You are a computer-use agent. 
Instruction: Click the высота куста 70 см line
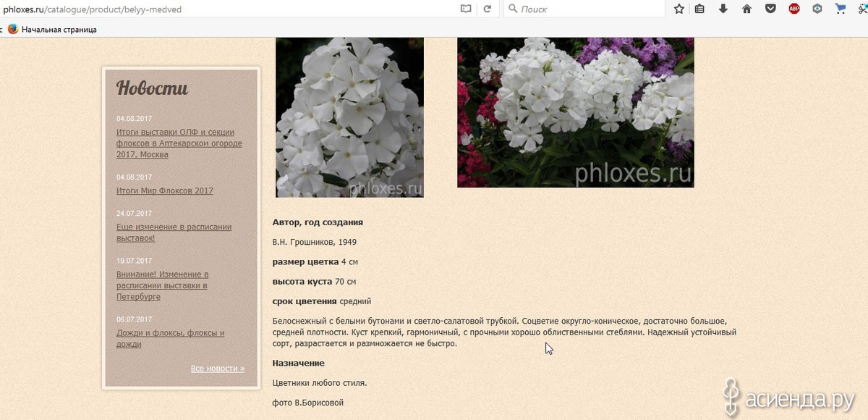click(314, 281)
